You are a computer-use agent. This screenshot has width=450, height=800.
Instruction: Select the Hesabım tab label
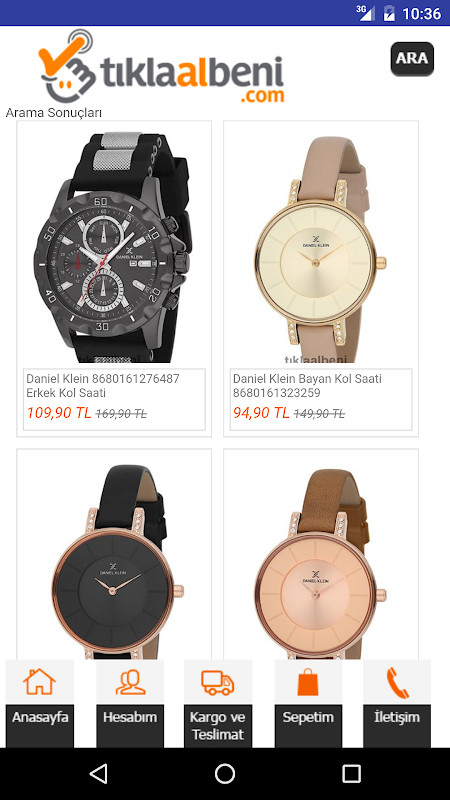[130, 717]
